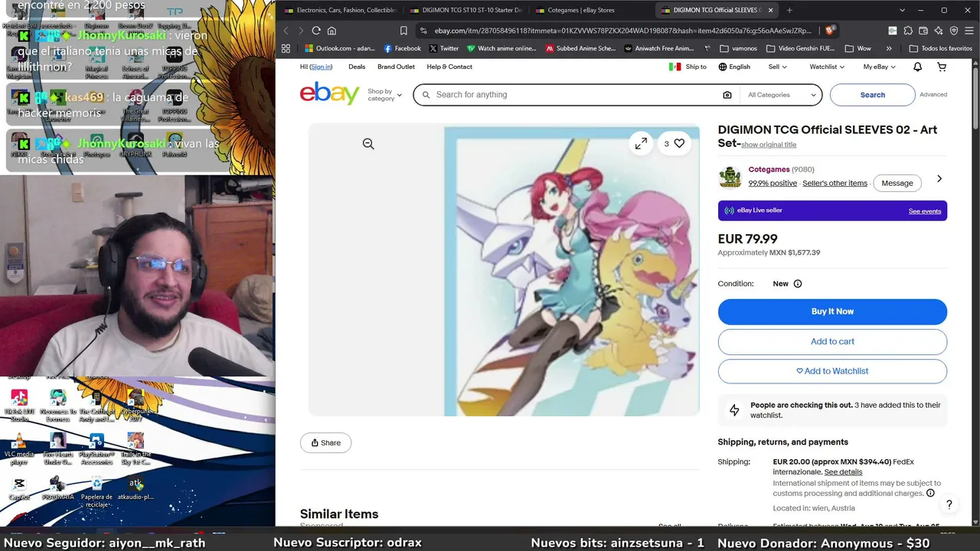The width and height of the screenshot is (980, 551).
Task: Go back to the previous browser page
Action: point(286,31)
